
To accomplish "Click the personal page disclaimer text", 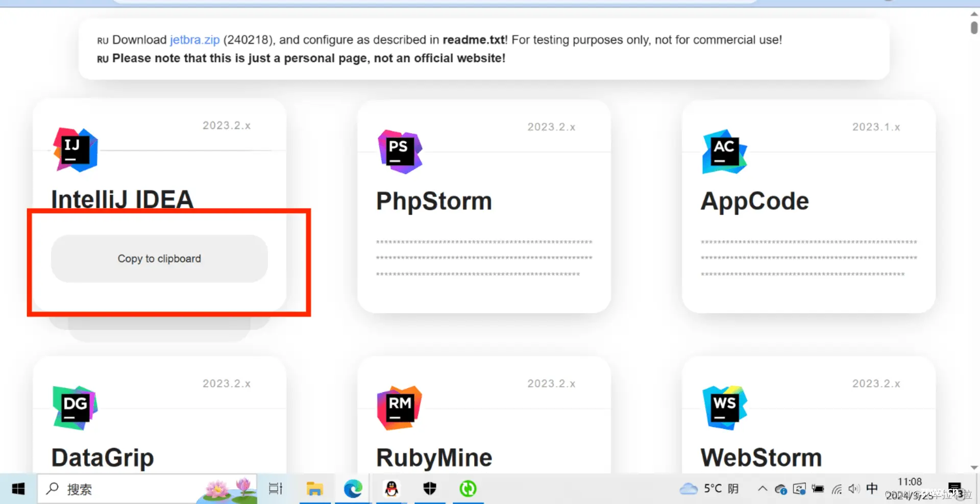I will tap(309, 58).
